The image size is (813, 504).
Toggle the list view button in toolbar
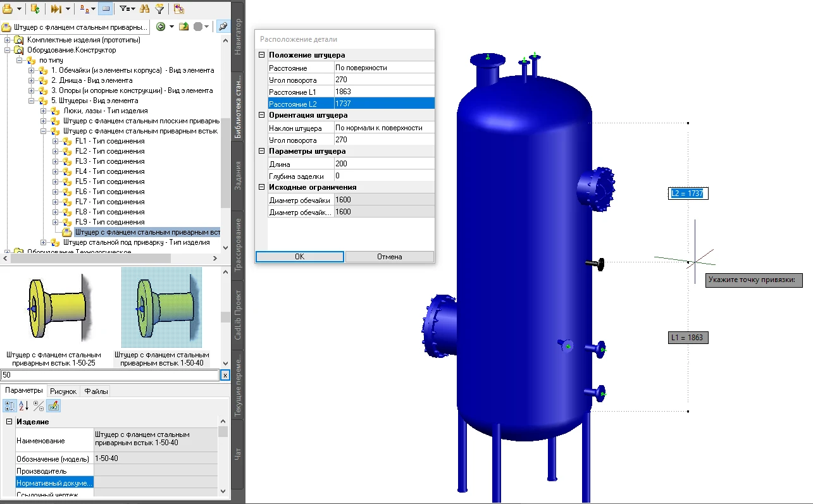tap(105, 9)
